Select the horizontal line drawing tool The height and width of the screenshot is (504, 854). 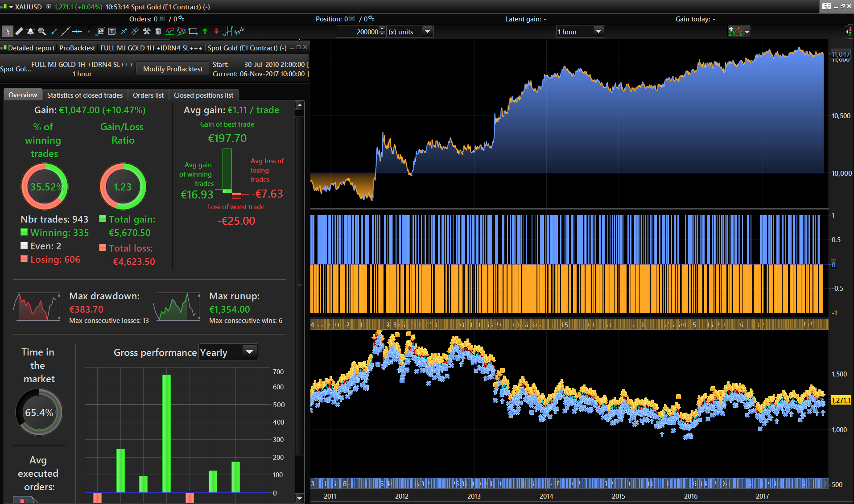tap(77, 31)
